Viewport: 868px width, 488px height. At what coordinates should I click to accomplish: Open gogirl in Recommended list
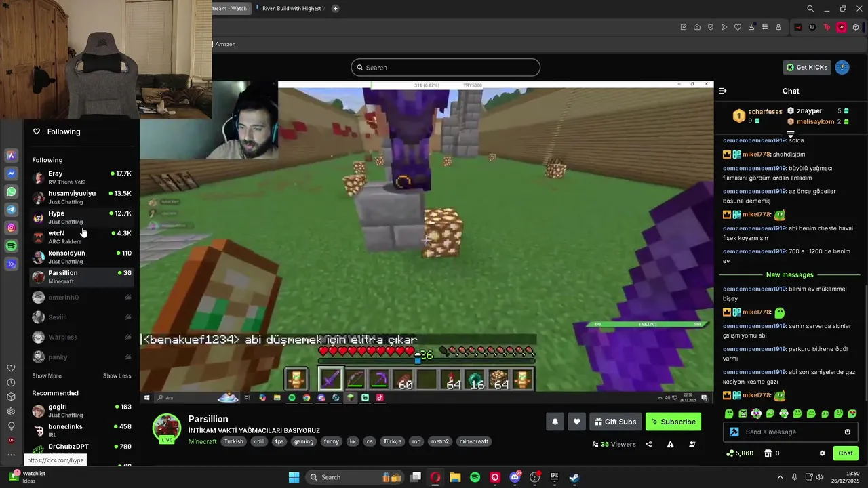point(81,411)
